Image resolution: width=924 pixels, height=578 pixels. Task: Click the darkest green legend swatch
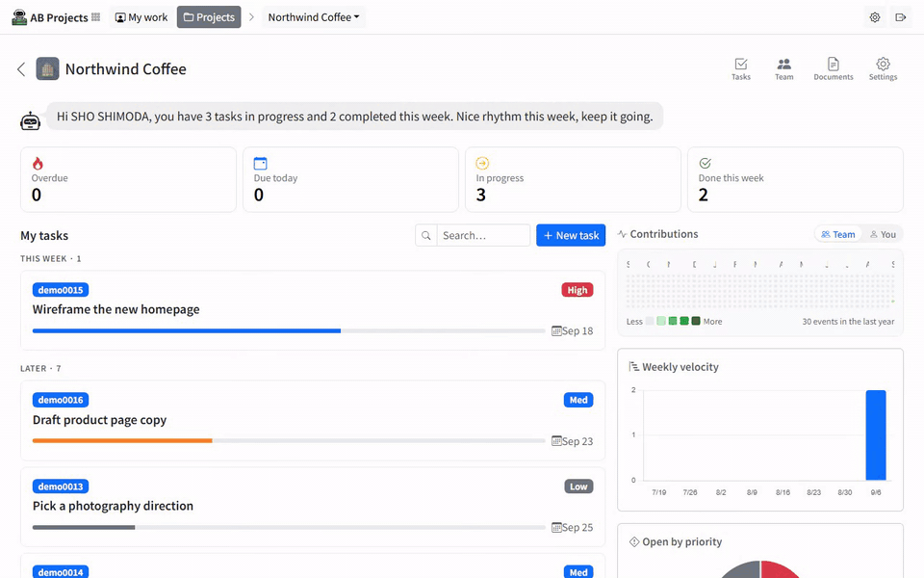[696, 321]
